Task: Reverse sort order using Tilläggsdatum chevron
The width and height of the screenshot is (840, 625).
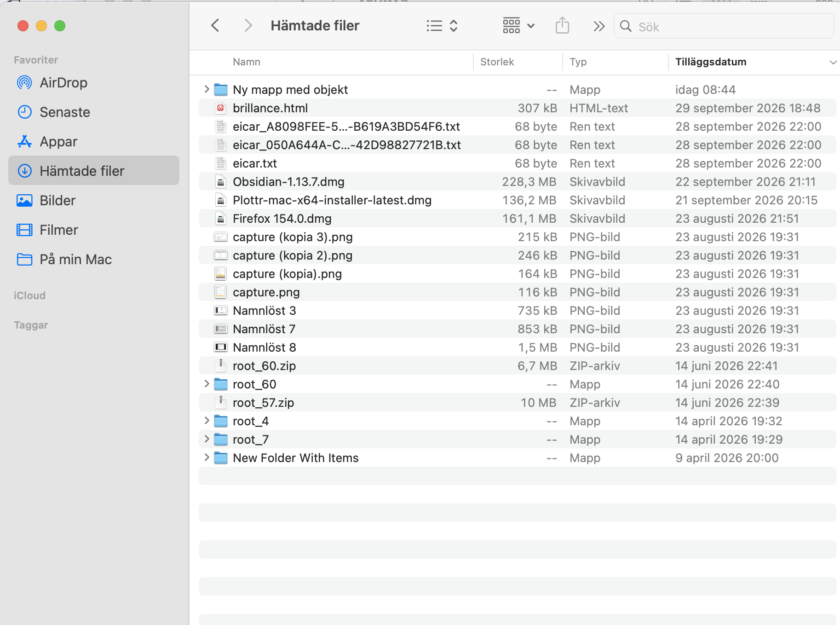Action: click(x=833, y=63)
